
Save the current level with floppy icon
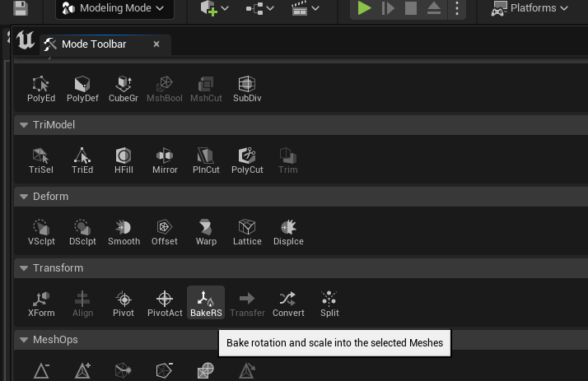pyautogui.click(x=21, y=8)
